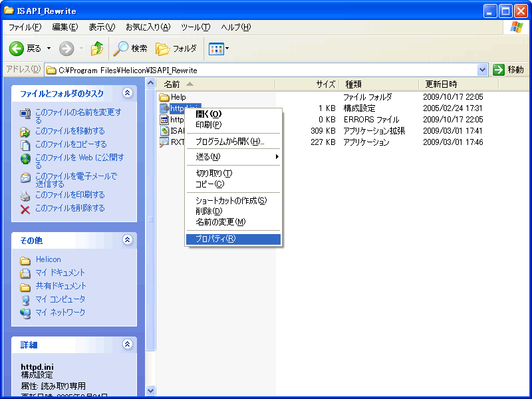
Task: Open the Search (検索) magnifier tool
Action: tap(130, 49)
